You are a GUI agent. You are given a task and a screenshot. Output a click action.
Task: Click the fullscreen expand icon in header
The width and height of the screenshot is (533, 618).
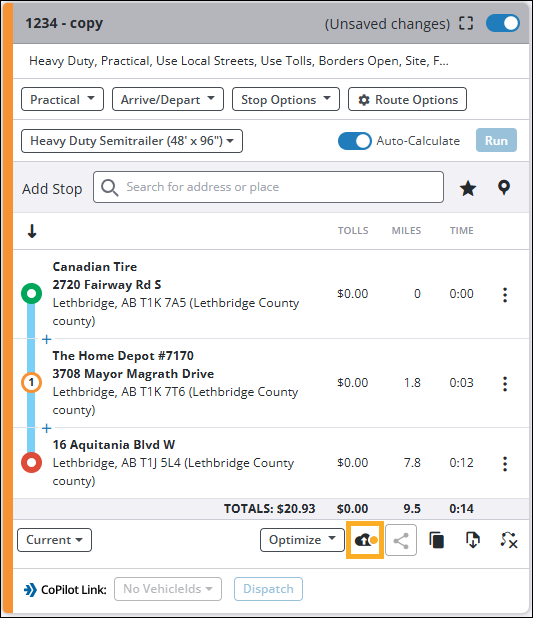click(x=466, y=23)
